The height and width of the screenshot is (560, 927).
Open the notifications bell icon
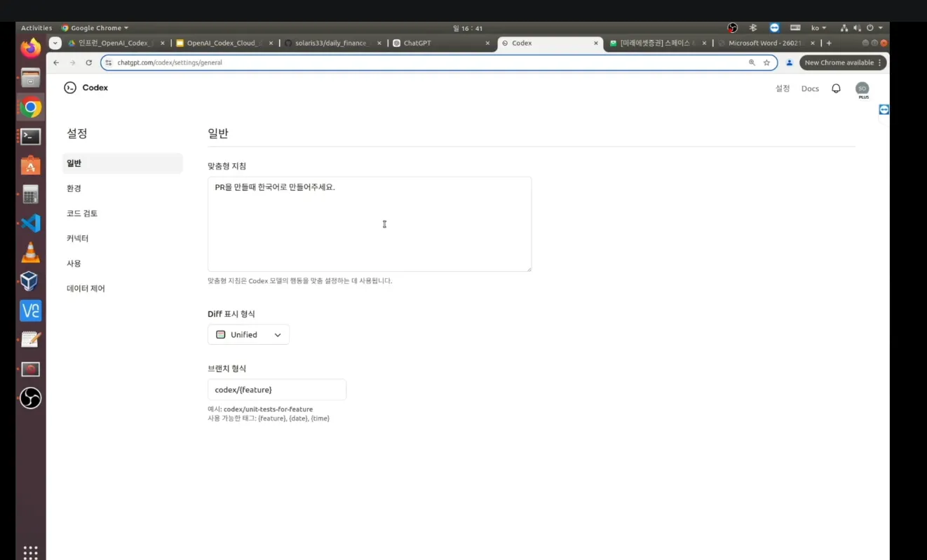click(x=836, y=88)
